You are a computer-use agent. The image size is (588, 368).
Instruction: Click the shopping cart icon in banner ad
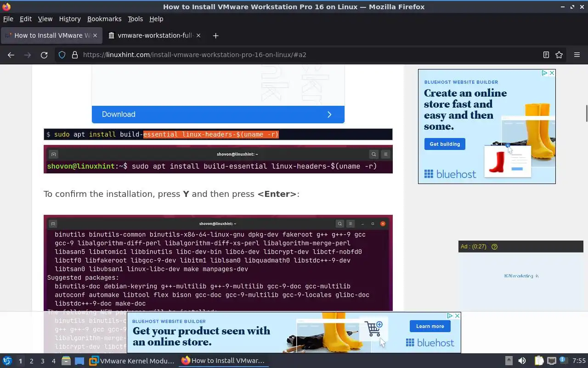pyautogui.click(x=374, y=328)
